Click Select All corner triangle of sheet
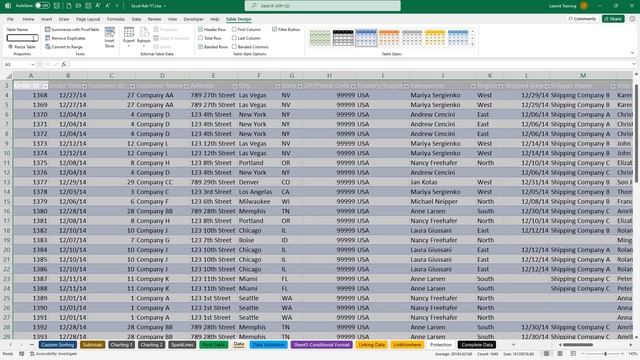Viewport: 640px width, 360px height. [8, 76]
